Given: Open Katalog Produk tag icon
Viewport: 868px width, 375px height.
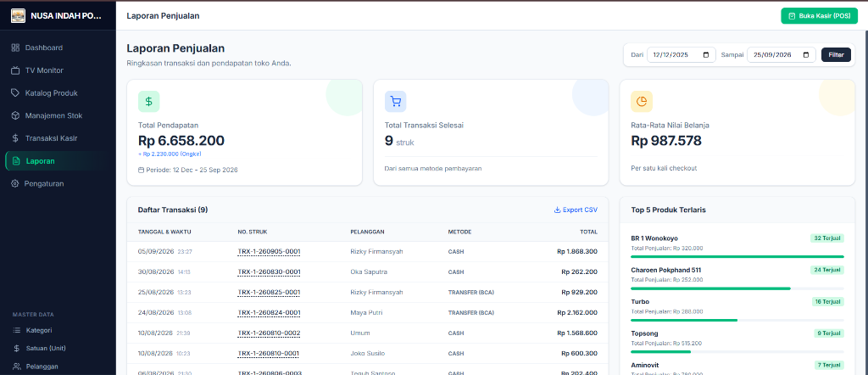Looking at the screenshot, I should [15, 93].
